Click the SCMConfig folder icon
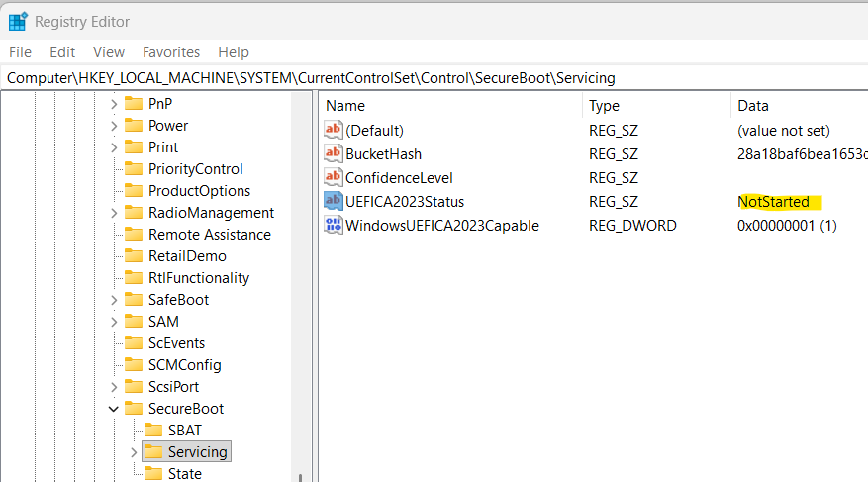The height and width of the screenshot is (482, 868). pos(134,364)
